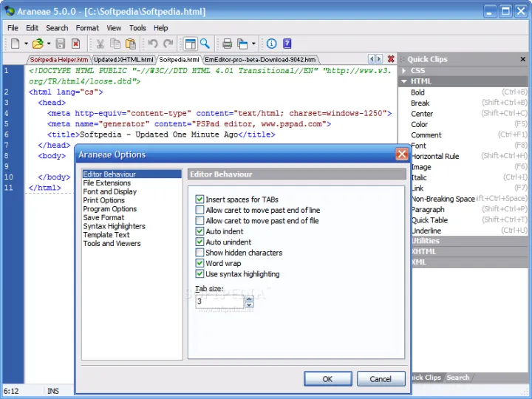Screen dimensions: 532x399
Task: Click the blue Info icon
Action: (x=271, y=44)
